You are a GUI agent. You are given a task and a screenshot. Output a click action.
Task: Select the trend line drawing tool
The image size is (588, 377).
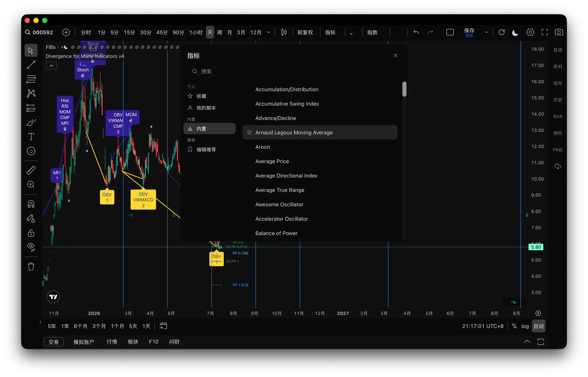(x=31, y=65)
